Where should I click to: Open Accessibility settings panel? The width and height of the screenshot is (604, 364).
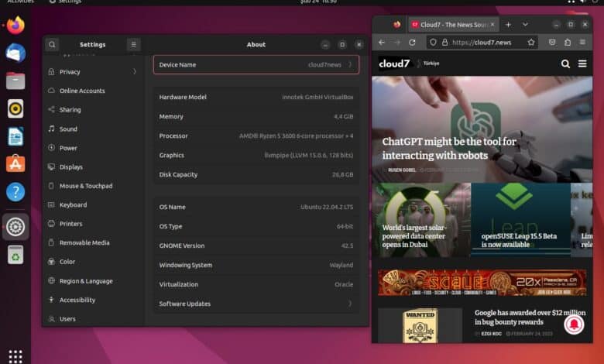(93, 300)
